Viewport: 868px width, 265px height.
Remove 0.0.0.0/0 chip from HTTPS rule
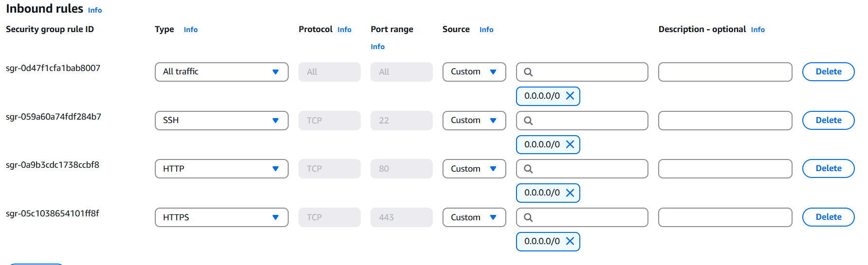coord(570,241)
